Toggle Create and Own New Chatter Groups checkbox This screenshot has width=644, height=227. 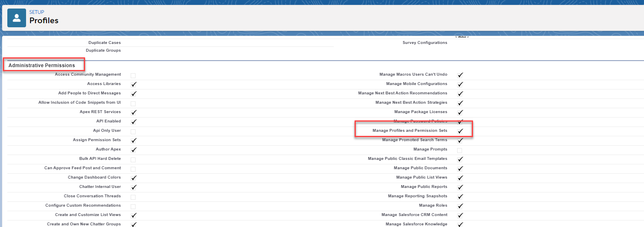pyautogui.click(x=134, y=225)
